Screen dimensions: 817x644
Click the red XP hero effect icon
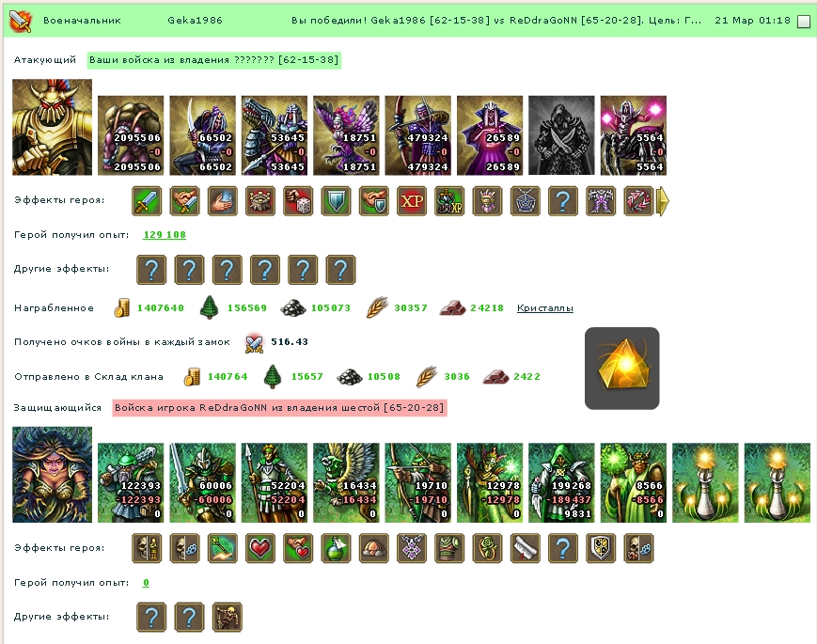coord(412,201)
